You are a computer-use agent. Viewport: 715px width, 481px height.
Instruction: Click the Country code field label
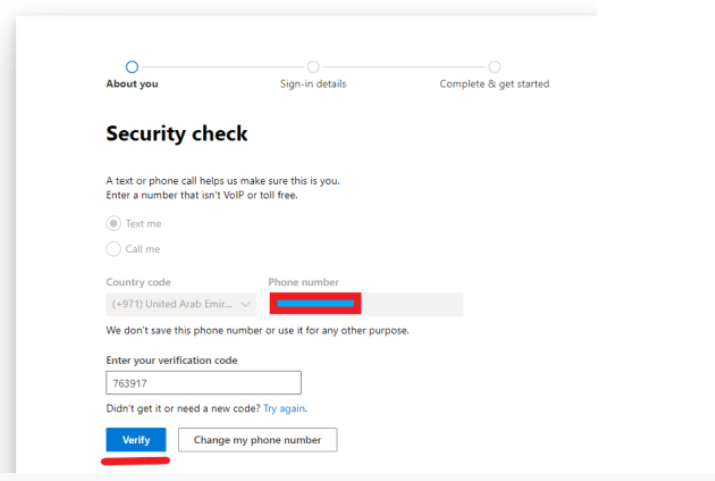[138, 283]
